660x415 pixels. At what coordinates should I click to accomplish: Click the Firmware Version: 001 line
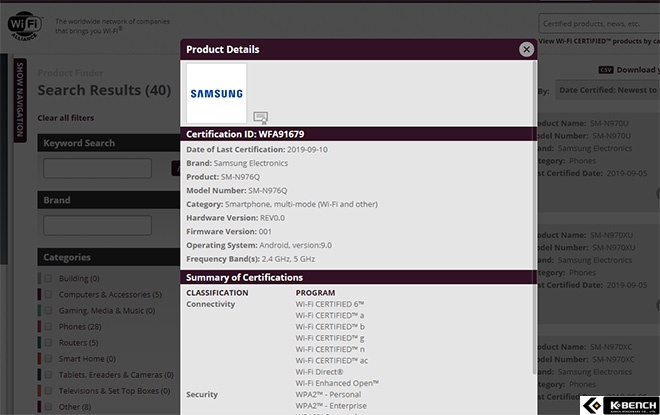coord(229,231)
